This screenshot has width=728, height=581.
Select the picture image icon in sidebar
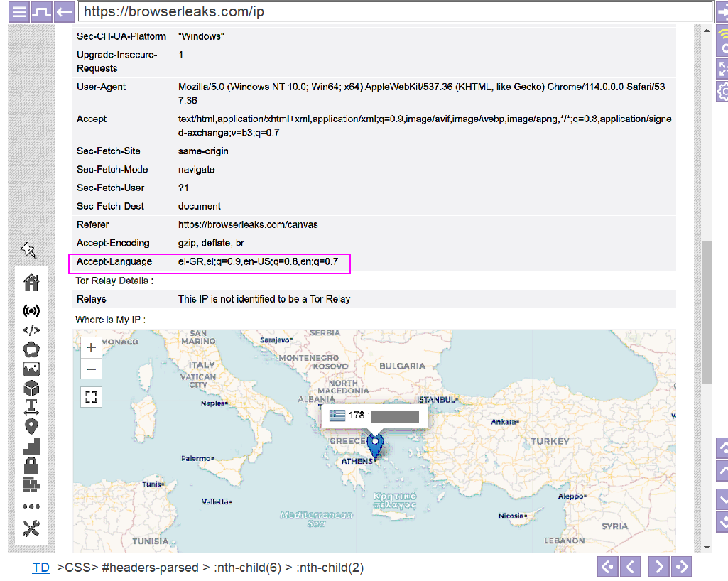pos(31,368)
